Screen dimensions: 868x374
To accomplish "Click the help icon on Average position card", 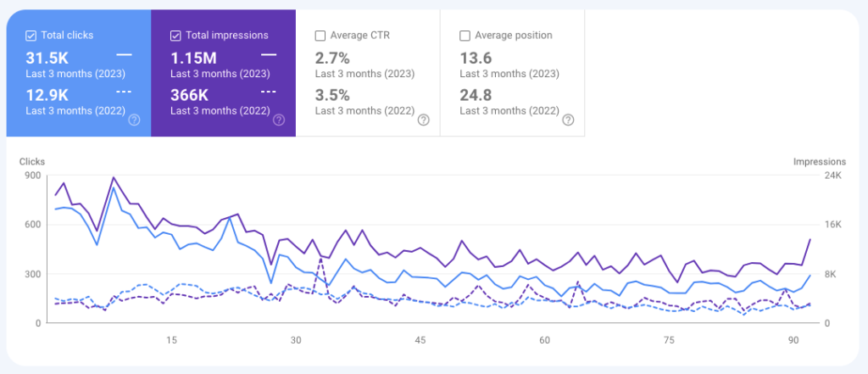I will pyautogui.click(x=568, y=120).
